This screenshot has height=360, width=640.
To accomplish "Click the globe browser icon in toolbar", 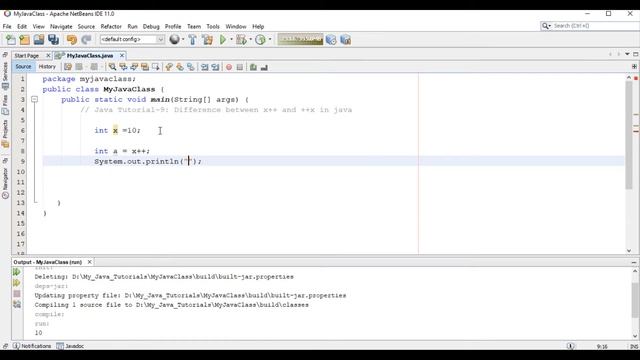I will click(x=175, y=40).
